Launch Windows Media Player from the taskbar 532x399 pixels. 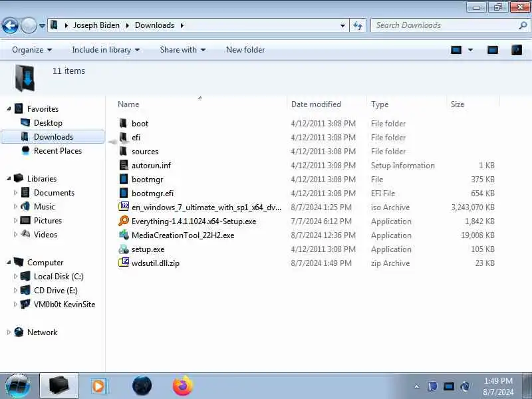pos(99,386)
